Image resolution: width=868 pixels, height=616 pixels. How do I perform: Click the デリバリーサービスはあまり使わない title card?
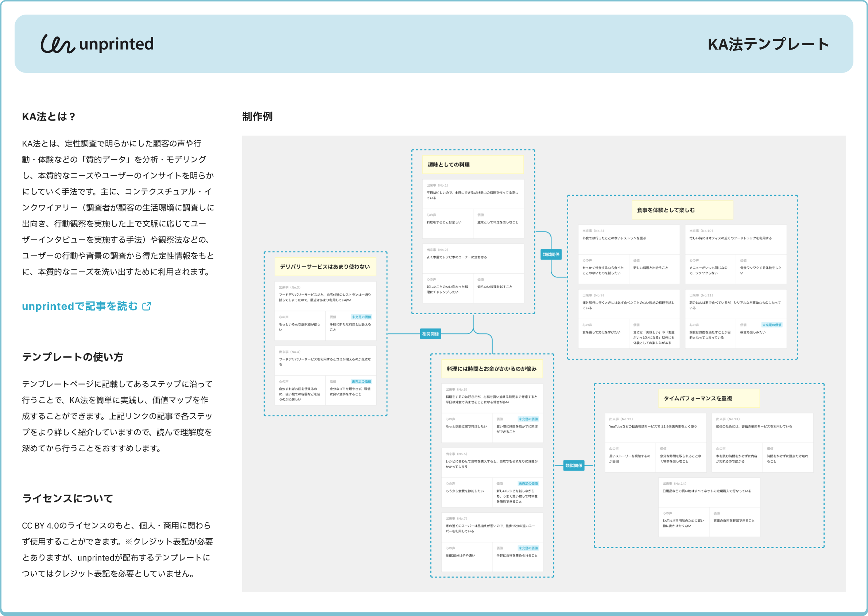tap(325, 267)
